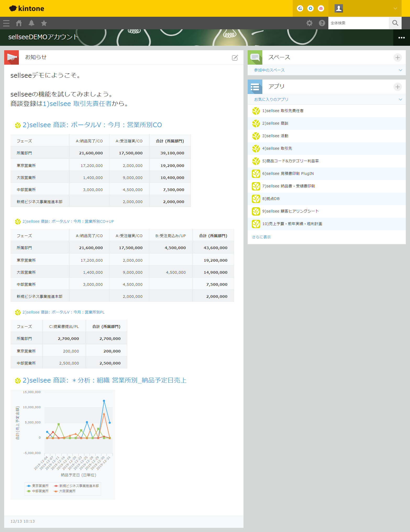Open app 1)sellsee 取引先責任者
Image resolution: width=410 pixels, height=532 pixels.
[327, 111]
